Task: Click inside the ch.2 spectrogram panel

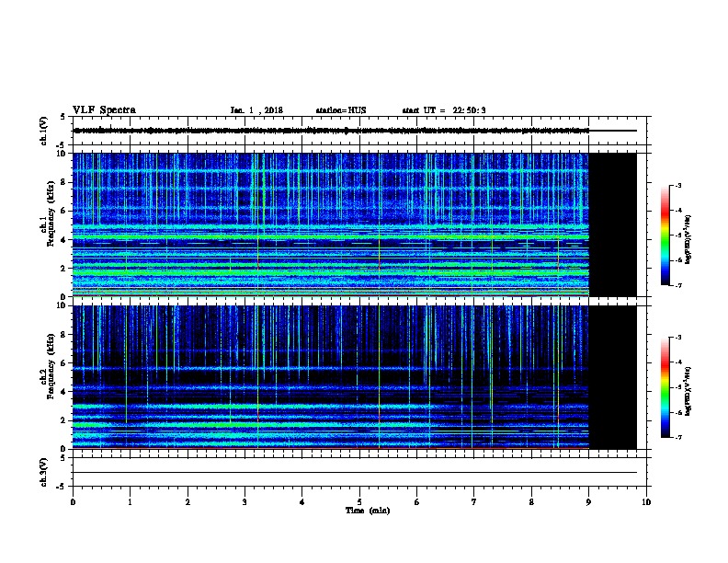Action: (x=331, y=377)
